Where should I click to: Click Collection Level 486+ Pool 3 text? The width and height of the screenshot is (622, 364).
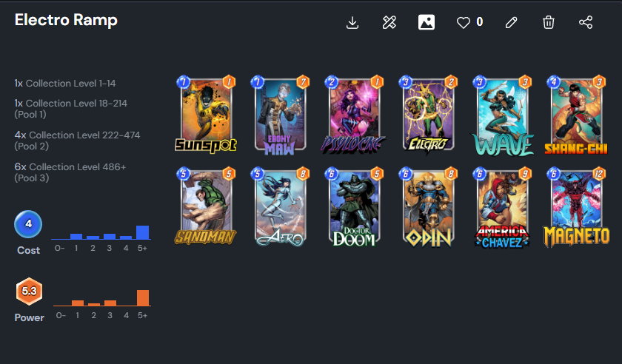point(70,172)
